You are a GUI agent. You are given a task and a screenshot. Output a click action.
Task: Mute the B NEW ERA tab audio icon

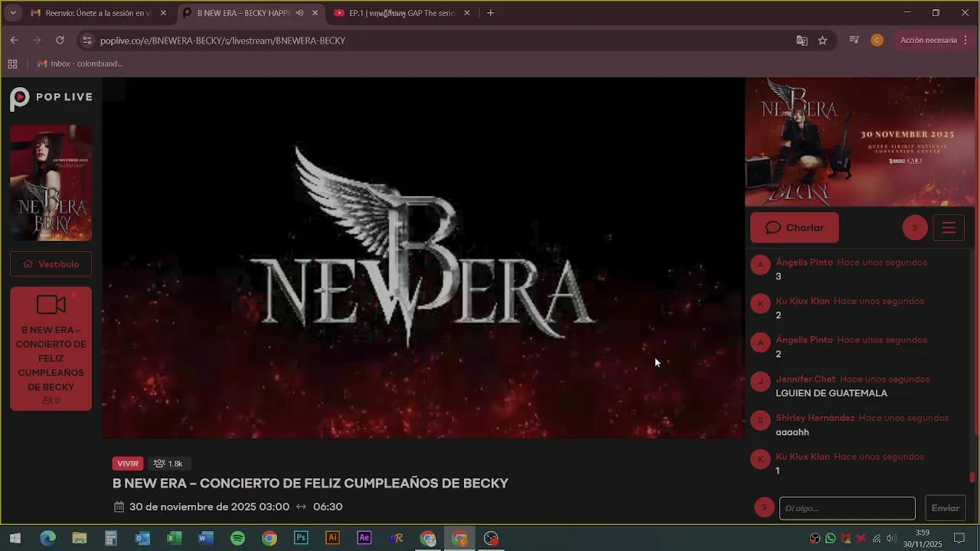[299, 13]
